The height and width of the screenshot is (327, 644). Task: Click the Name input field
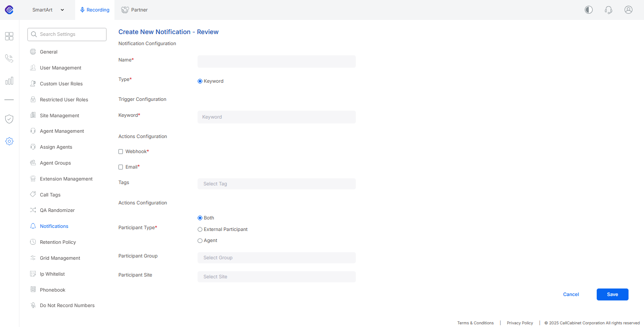coord(277,62)
